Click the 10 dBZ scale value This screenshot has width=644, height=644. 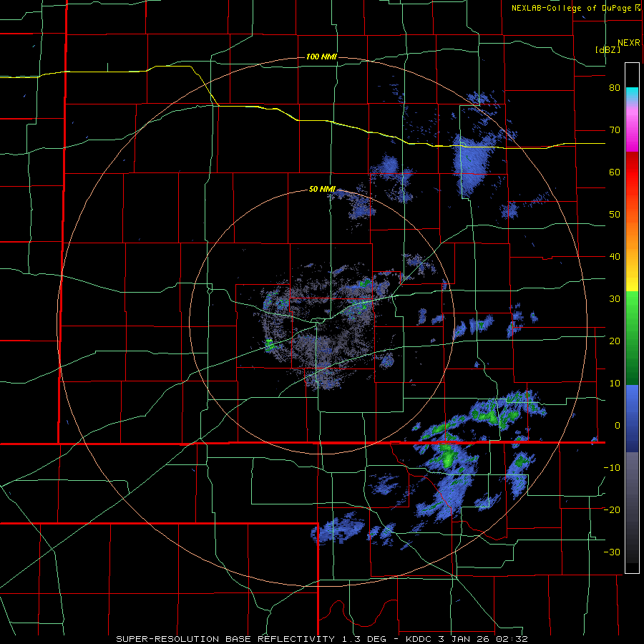click(615, 384)
